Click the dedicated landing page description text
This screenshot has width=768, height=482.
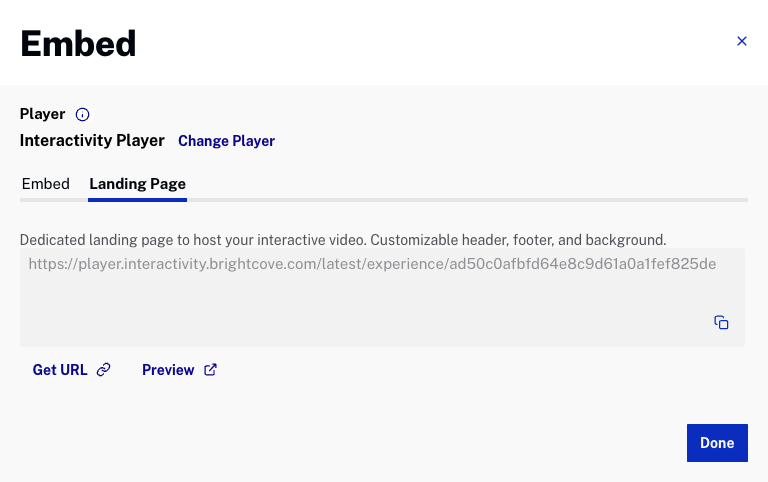tap(343, 240)
